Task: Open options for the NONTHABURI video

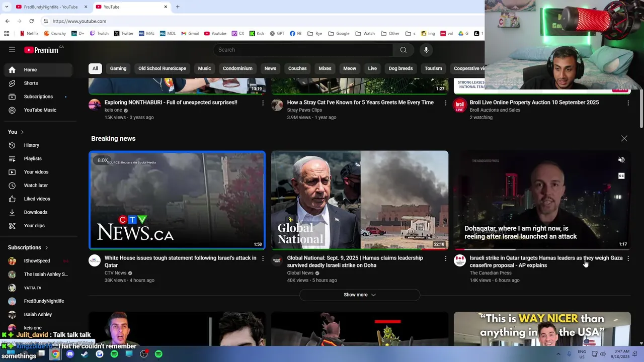Action: (x=263, y=103)
